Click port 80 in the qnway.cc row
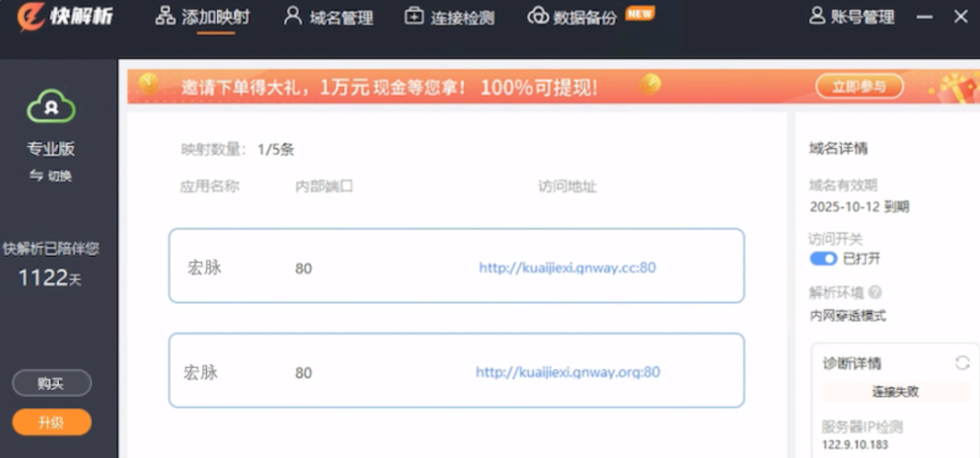 [304, 268]
